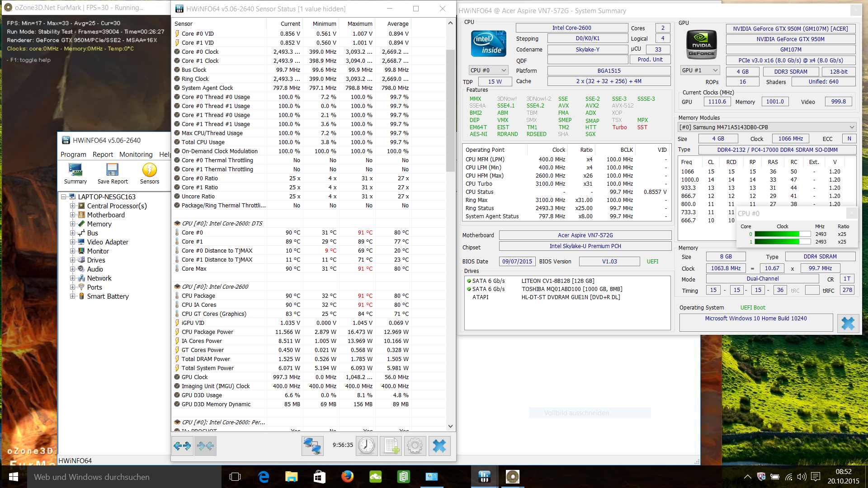Viewport: 868px width, 488px height.
Task: Click the expand layout arrows button
Action: tap(183, 446)
